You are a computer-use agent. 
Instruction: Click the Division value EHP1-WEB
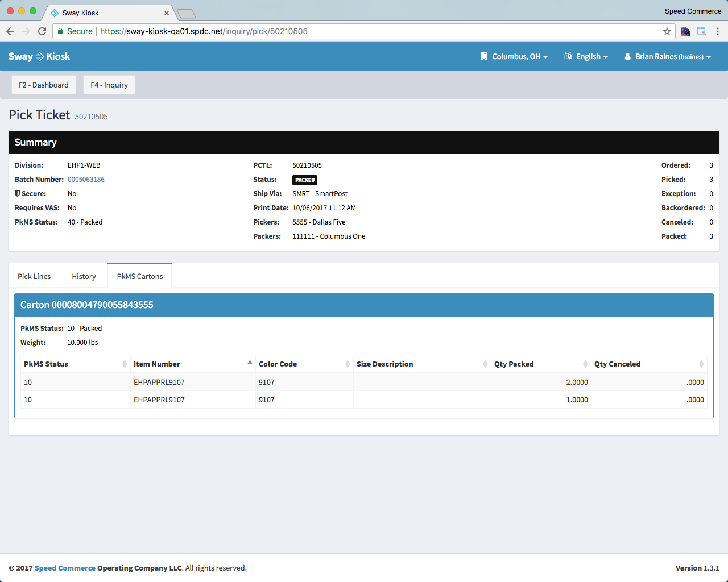coord(84,165)
